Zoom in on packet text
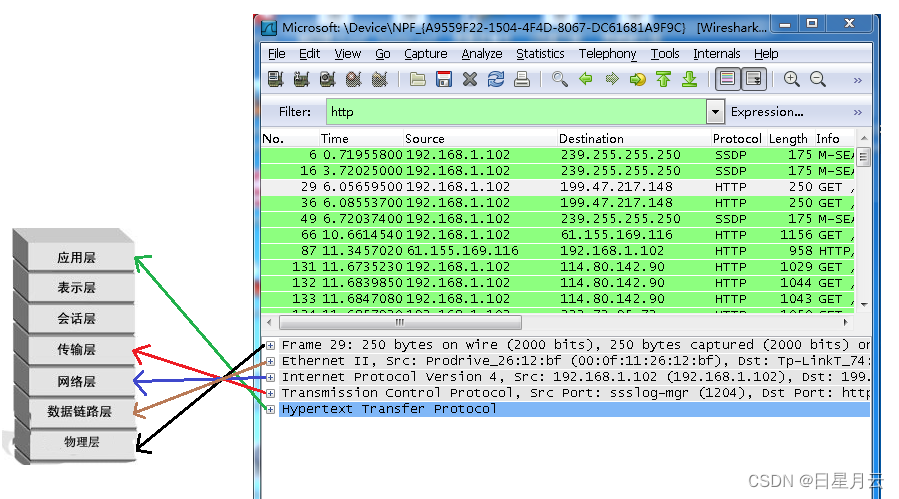 (x=792, y=79)
